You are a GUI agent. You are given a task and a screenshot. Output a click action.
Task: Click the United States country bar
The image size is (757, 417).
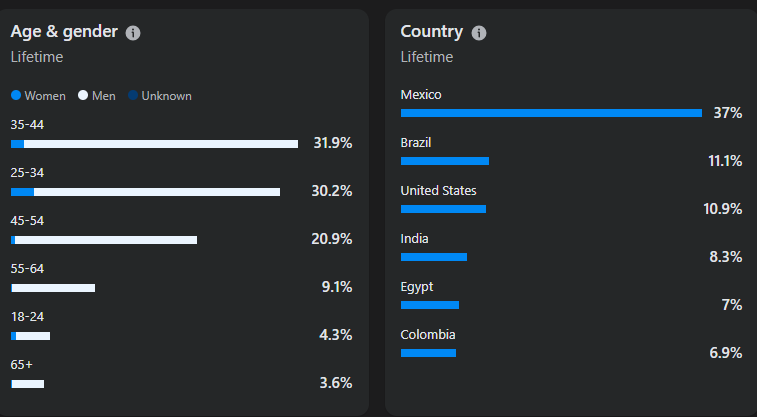click(443, 209)
